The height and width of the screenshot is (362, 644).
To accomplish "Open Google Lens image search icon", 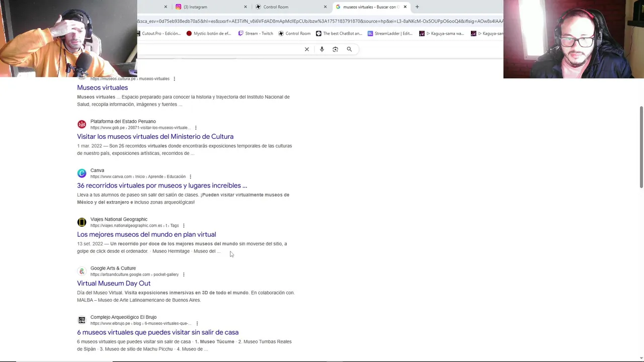I will [x=335, y=49].
